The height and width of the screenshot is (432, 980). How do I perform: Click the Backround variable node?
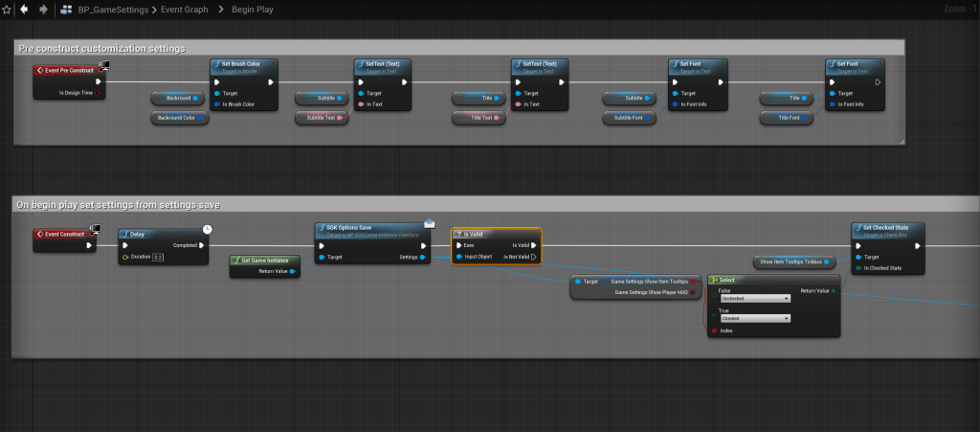[178, 98]
